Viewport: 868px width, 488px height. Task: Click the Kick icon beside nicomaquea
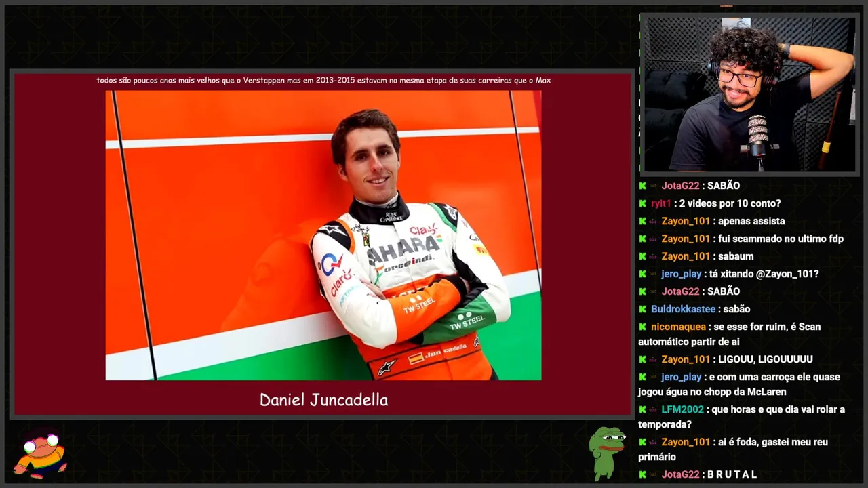pyautogui.click(x=642, y=327)
